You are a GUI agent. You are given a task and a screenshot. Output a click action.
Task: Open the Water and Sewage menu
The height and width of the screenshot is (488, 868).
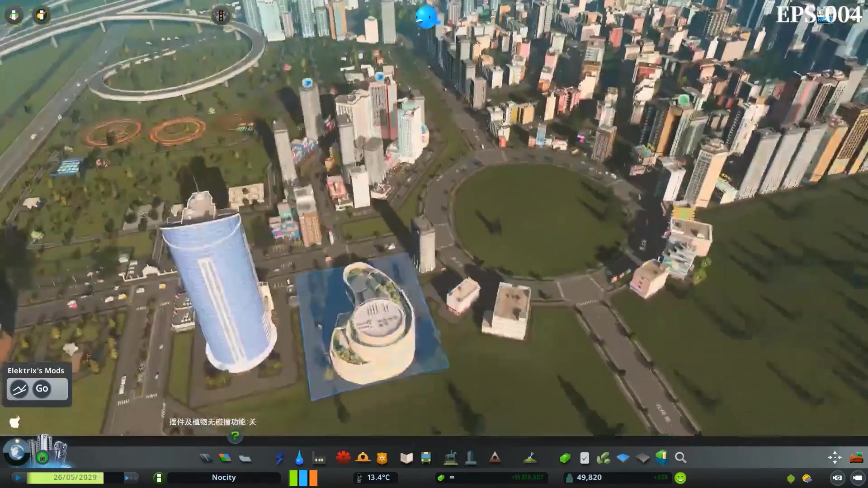[299, 458]
